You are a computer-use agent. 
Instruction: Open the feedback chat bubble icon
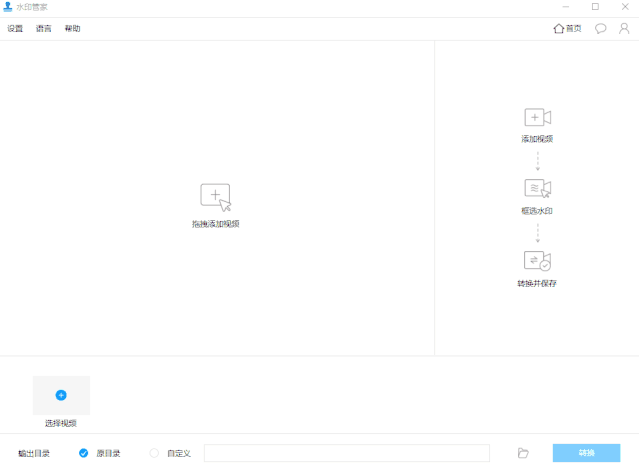point(600,29)
